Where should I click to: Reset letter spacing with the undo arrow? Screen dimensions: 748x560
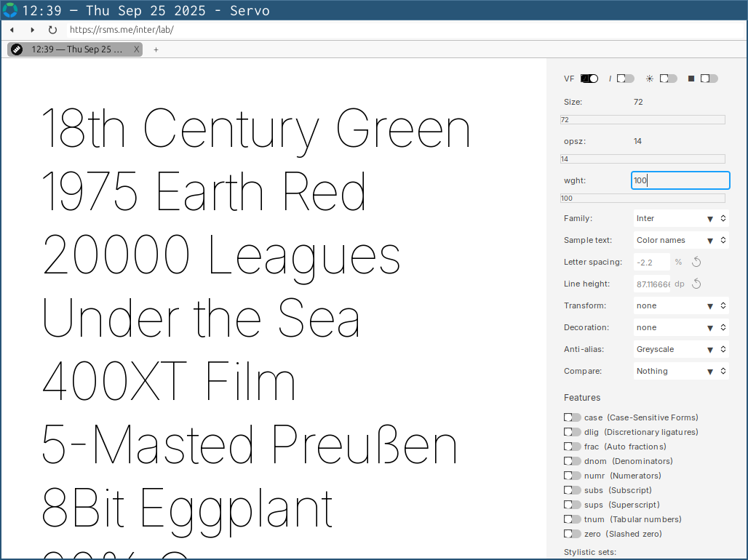(696, 262)
